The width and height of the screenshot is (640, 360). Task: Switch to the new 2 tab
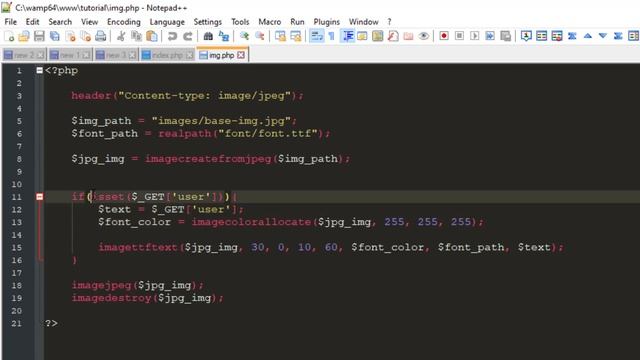23,55
